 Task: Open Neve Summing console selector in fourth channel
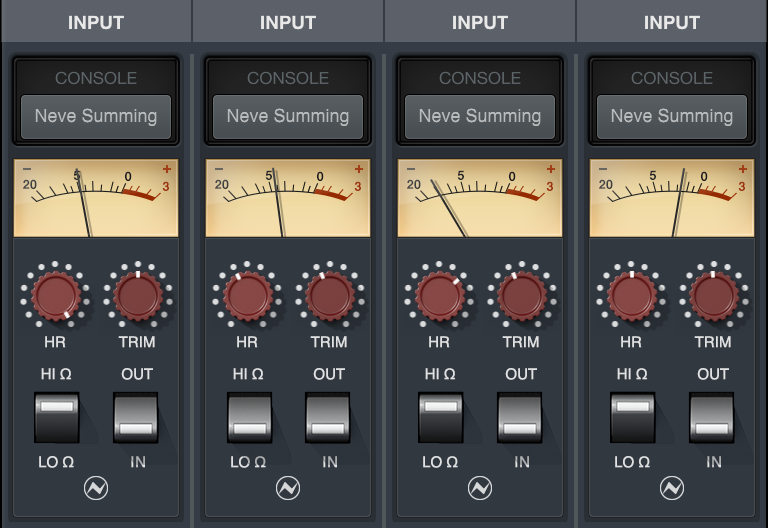(672, 117)
